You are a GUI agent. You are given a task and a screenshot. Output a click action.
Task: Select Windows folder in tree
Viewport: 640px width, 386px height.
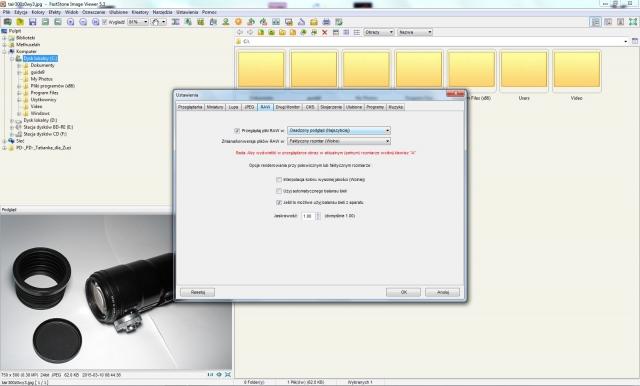click(x=40, y=113)
